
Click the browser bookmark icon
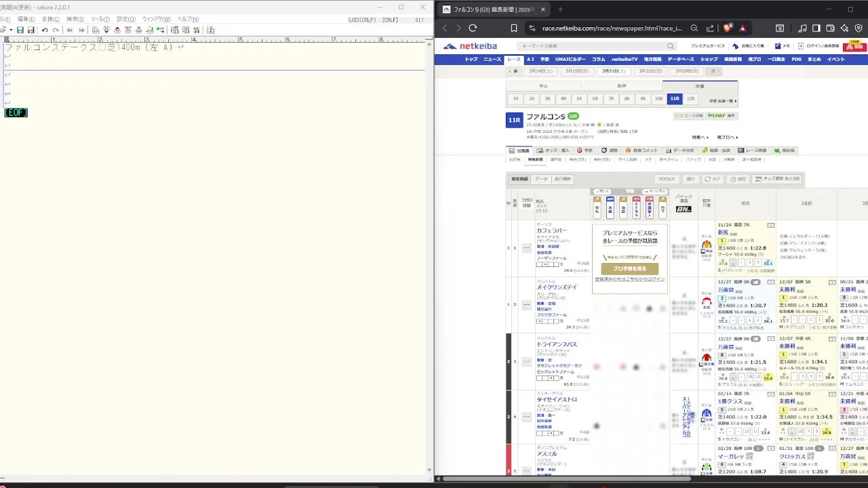tap(514, 28)
